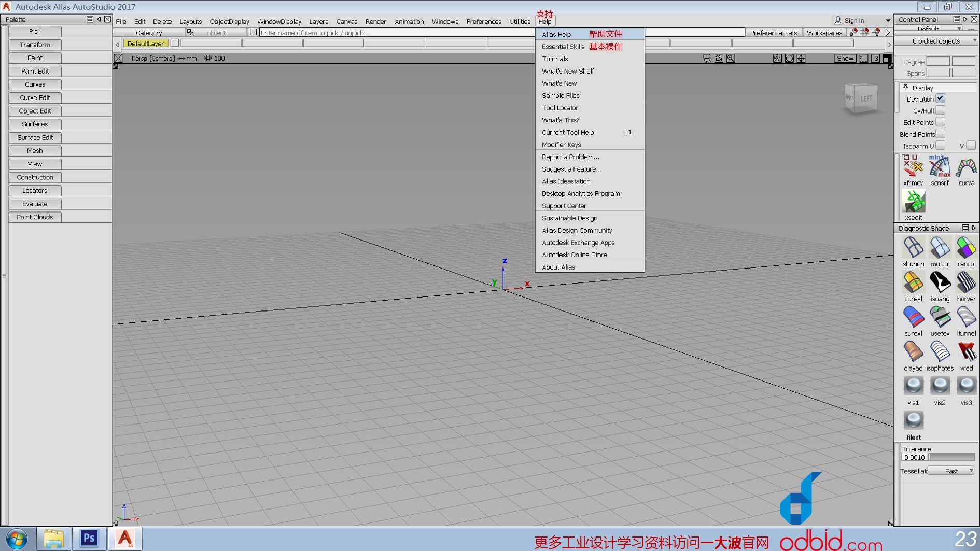980x551 pixels.
Task: Select the scnsrf tool icon
Action: pos(940,166)
